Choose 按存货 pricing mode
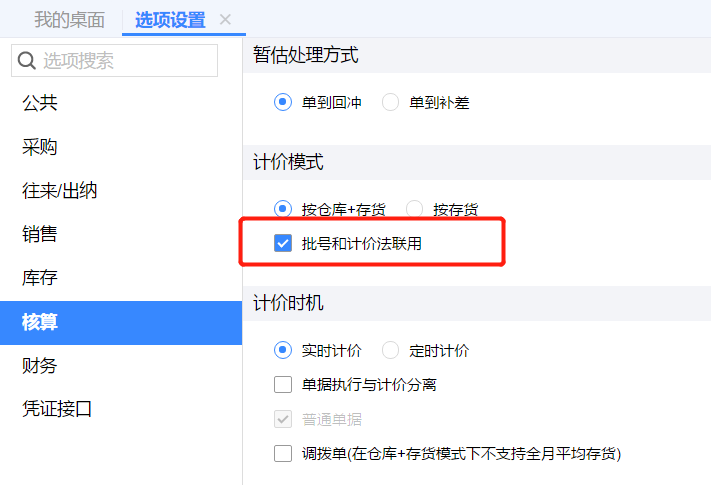711x485 pixels. 415,209
